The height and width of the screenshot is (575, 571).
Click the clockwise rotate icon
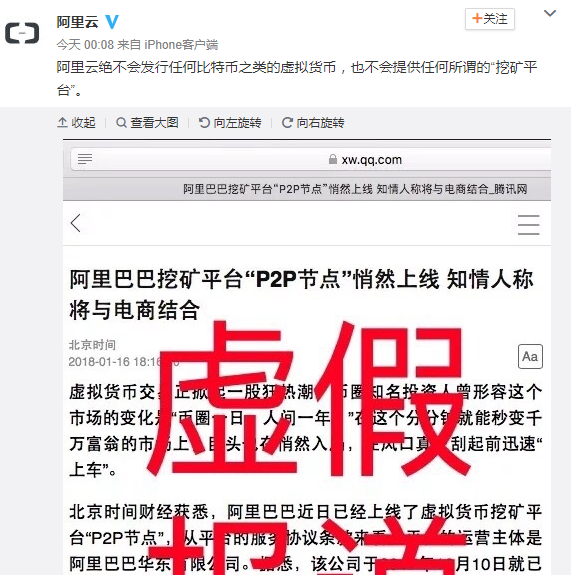(287, 122)
